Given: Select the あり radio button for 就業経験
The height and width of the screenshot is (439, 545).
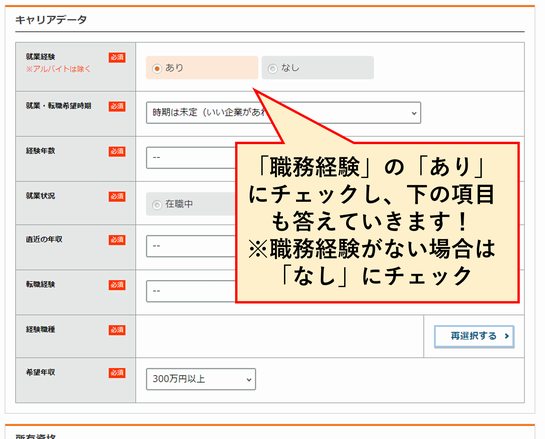Looking at the screenshot, I should tap(157, 68).
